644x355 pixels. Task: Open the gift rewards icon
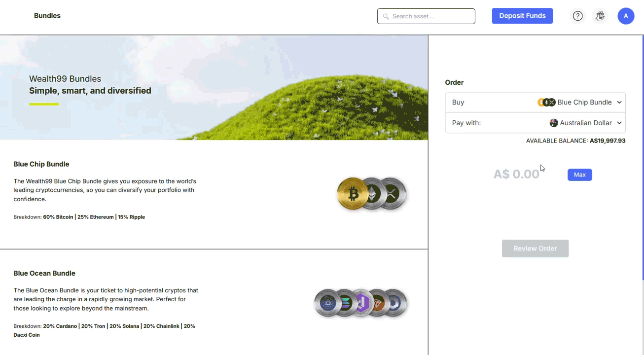pos(600,16)
